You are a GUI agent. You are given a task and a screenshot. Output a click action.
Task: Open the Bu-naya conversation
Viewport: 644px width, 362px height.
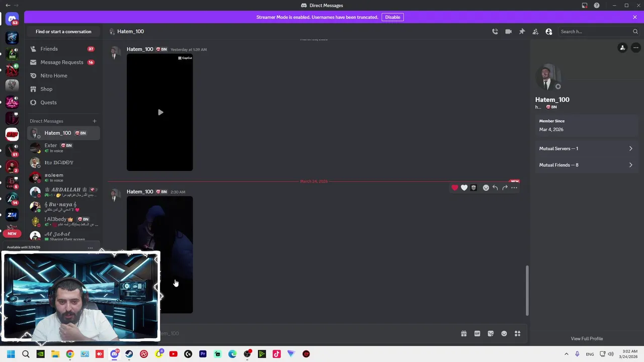tap(63, 207)
